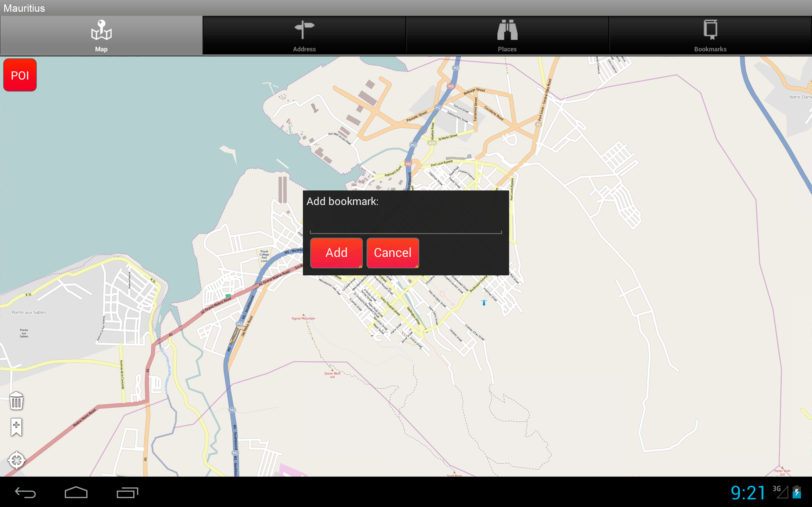The image size is (812, 507).
Task: Switch to the Bookmarks tab
Action: click(x=711, y=36)
